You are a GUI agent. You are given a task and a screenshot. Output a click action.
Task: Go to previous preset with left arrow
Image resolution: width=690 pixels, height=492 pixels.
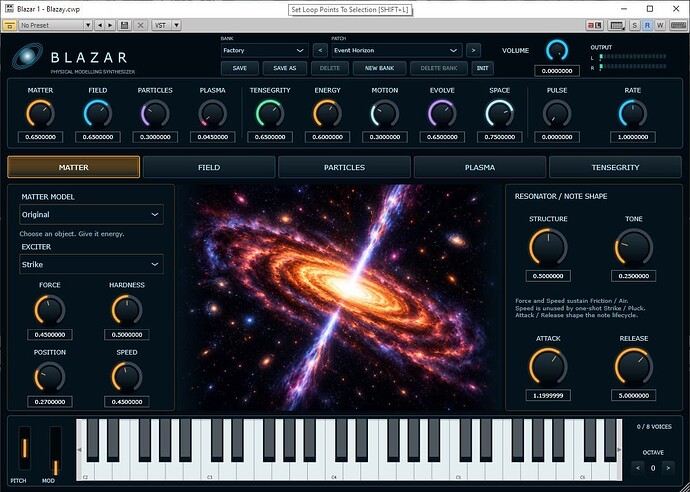[x=100, y=26]
